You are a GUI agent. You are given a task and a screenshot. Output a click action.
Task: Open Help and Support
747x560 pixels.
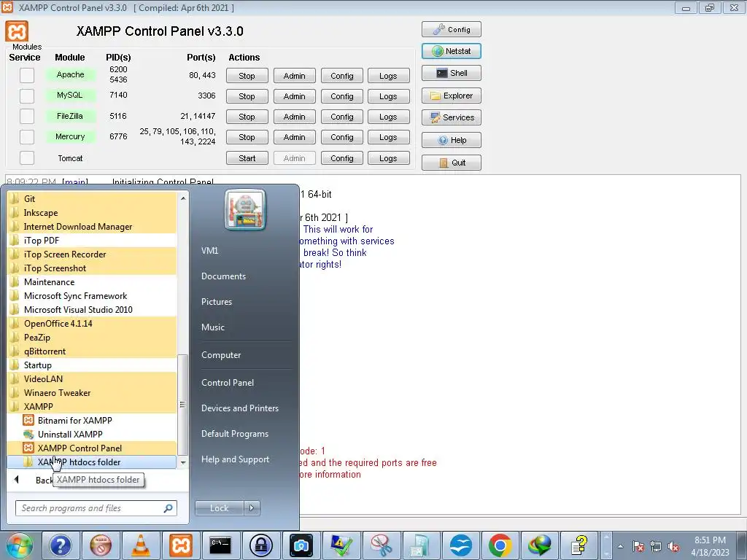tap(235, 459)
